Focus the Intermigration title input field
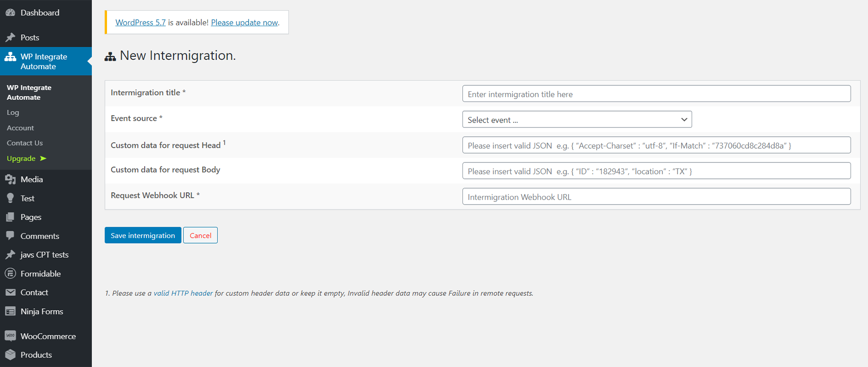The width and height of the screenshot is (868, 367). point(656,94)
